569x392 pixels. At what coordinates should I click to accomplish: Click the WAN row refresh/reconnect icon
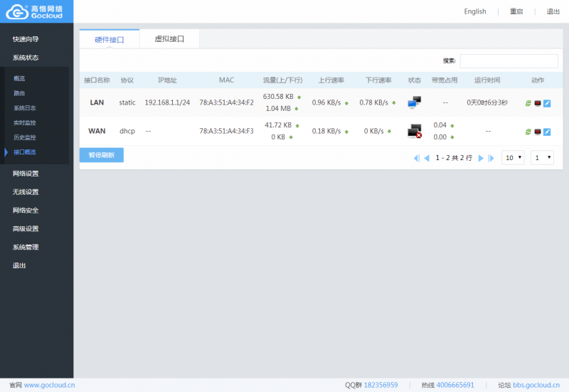point(528,132)
